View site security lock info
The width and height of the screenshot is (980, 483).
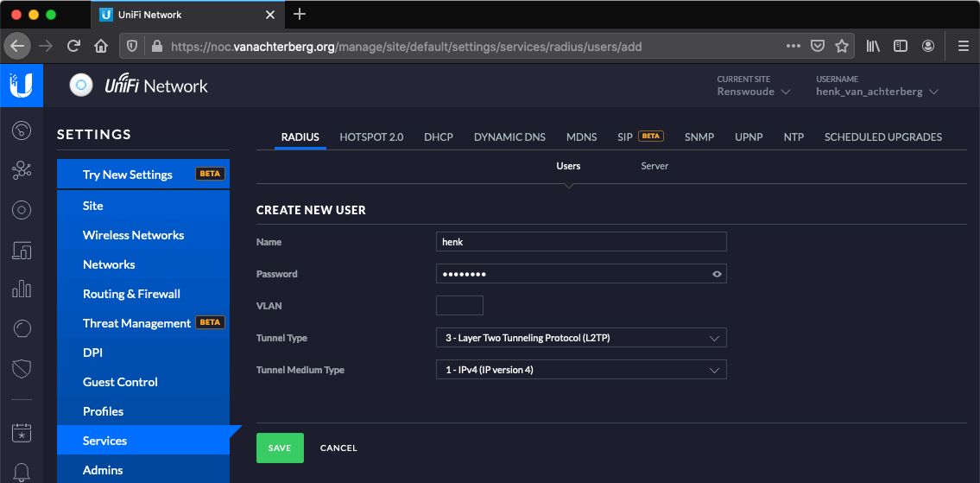(x=157, y=46)
